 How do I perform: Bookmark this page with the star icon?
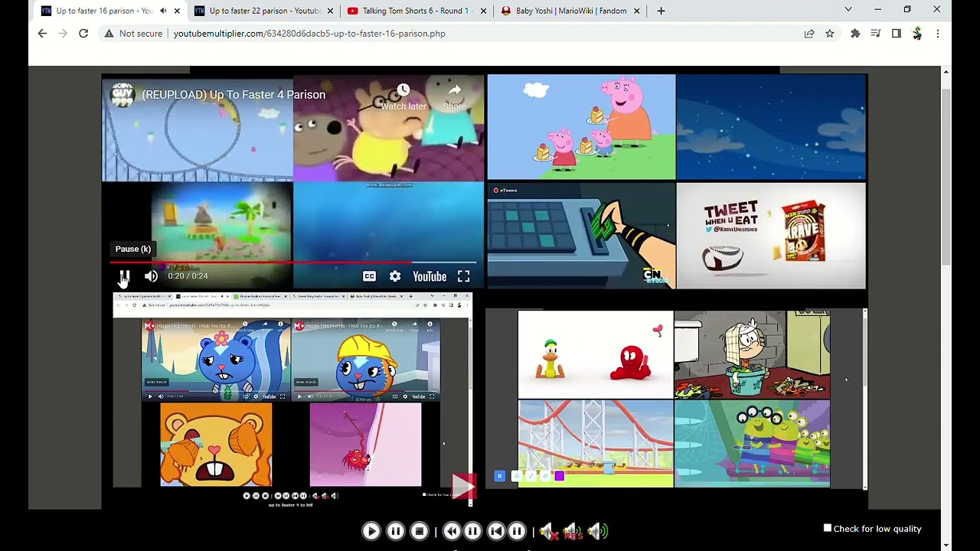(x=830, y=34)
